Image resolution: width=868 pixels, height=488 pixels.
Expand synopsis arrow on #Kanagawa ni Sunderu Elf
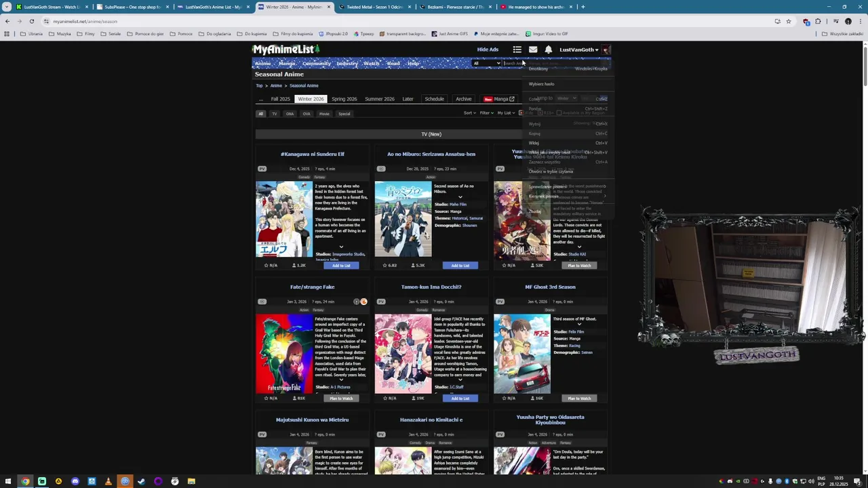[341, 247]
